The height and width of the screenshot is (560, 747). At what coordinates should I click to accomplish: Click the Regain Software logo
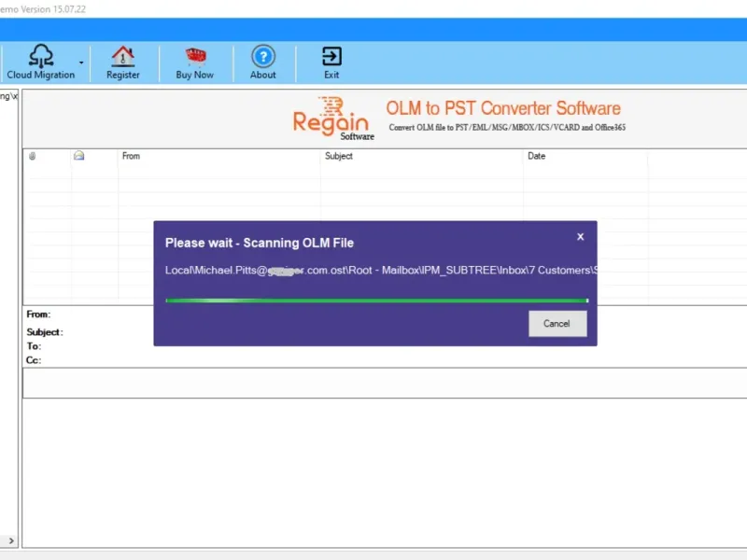333,119
